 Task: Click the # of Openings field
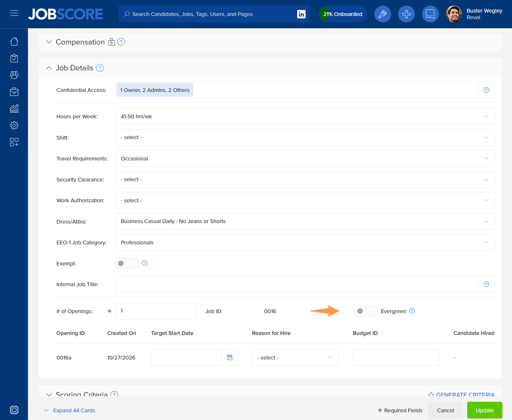click(x=156, y=311)
